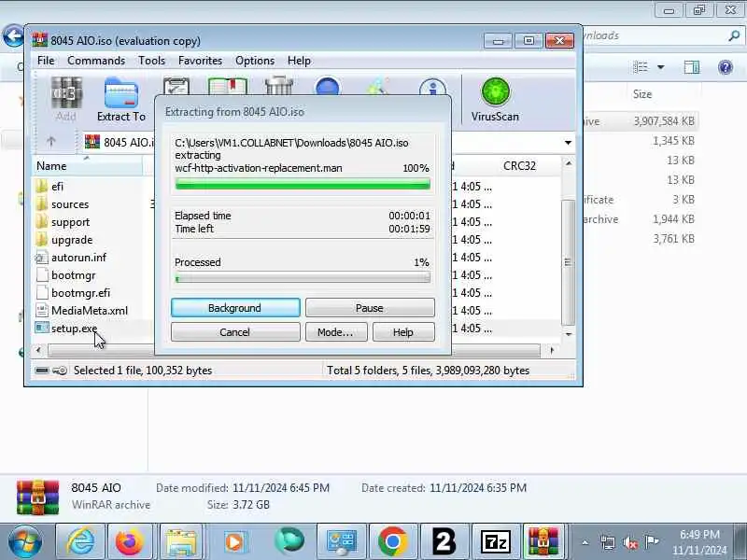Click the Processed total progress bar

(x=303, y=278)
